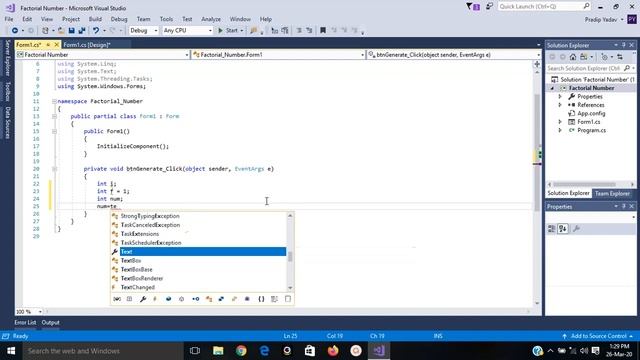Click the Property Pages wrench icon
Screen dimensions: 640x360
coord(576,229)
